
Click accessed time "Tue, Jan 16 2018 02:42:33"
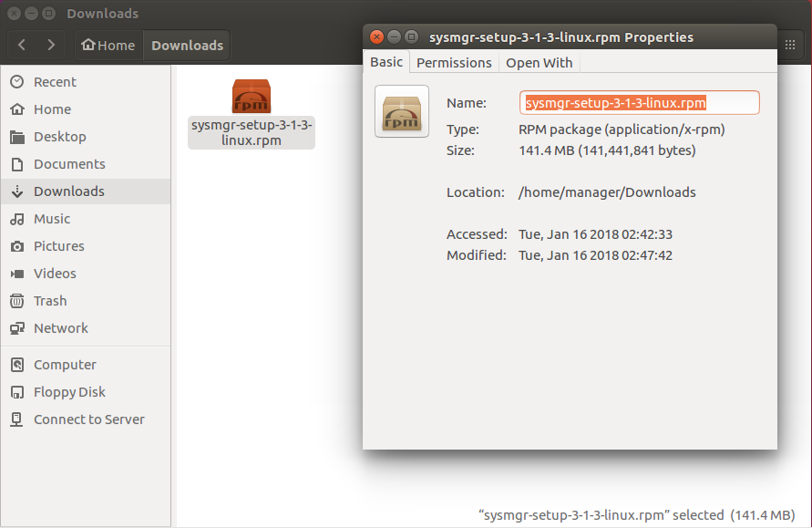point(595,234)
